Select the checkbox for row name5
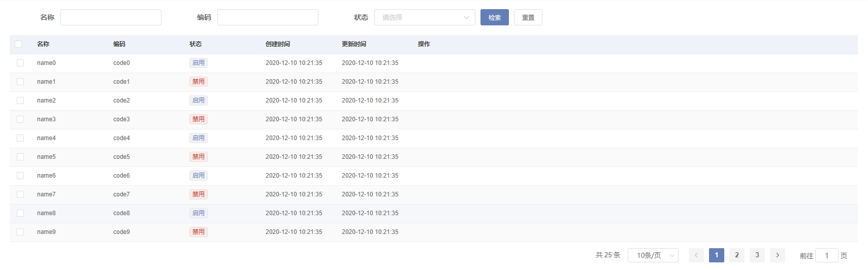Screen dimensions: 868x270 pyautogui.click(x=20, y=157)
